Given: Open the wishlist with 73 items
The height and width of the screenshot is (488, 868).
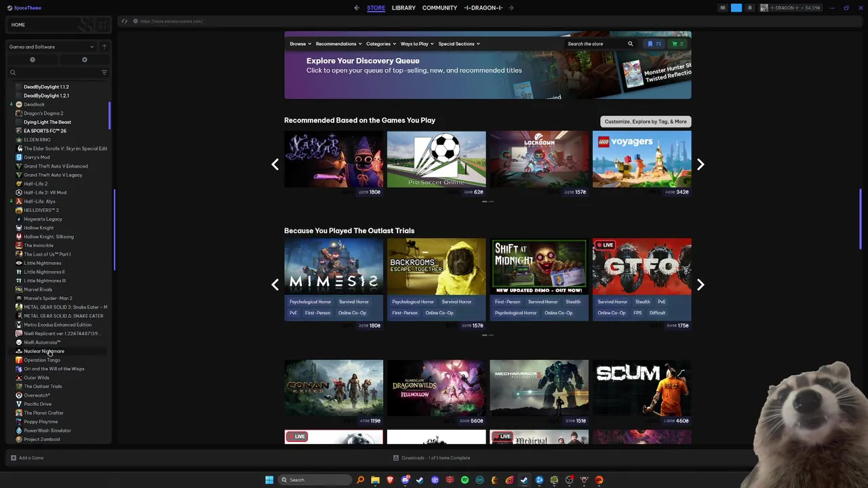Looking at the screenshot, I should coord(654,44).
